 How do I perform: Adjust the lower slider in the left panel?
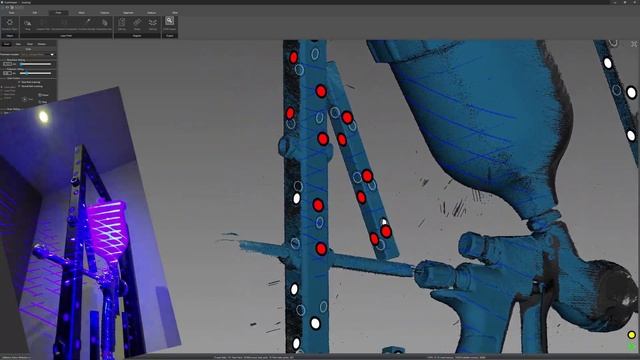point(36,73)
